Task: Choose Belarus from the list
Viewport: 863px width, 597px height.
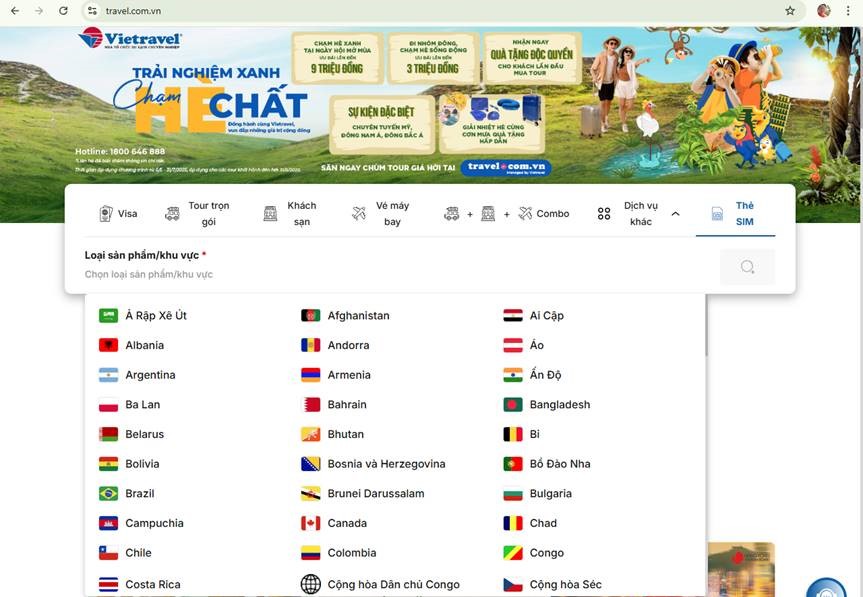Action: pos(132,434)
